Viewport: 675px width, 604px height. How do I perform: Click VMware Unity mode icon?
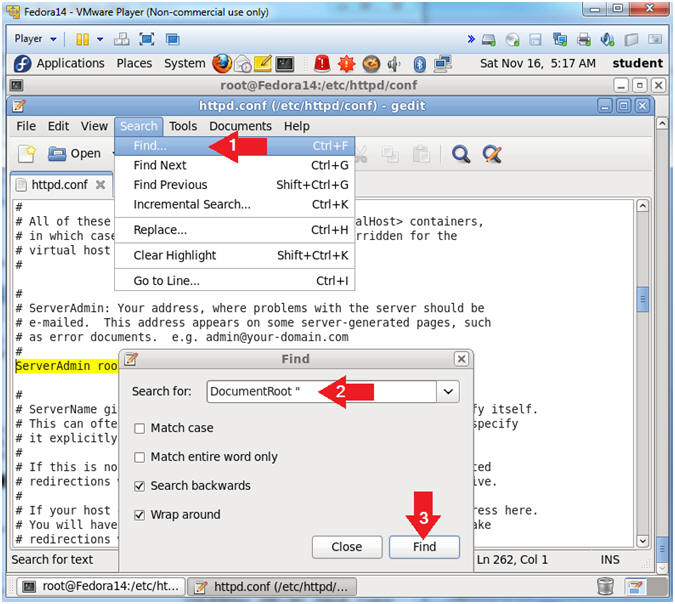(x=173, y=40)
